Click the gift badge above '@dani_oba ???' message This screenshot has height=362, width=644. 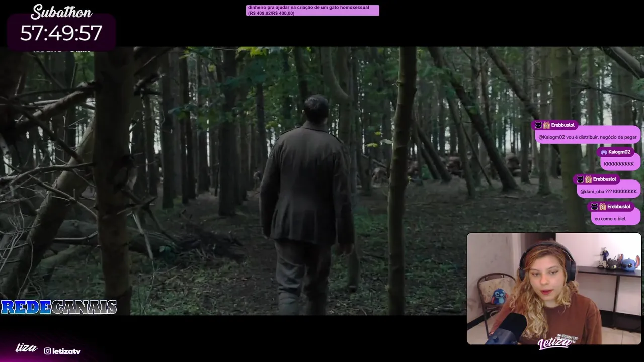coord(589,179)
